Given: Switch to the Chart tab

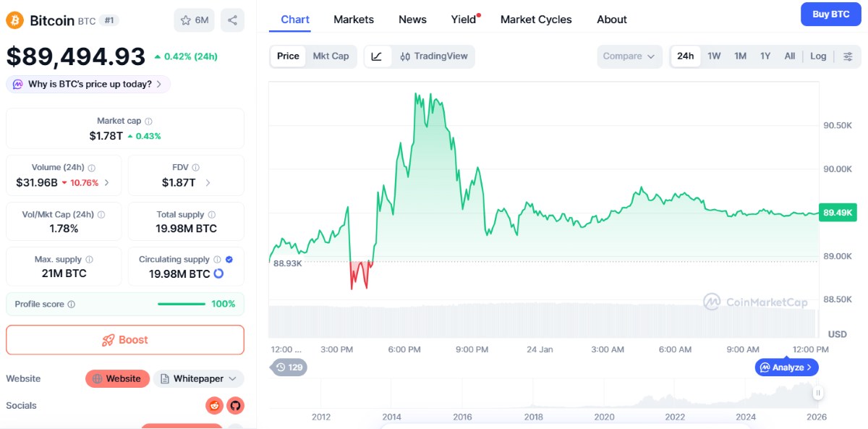Looking at the screenshot, I should click(x=295, y=20).
